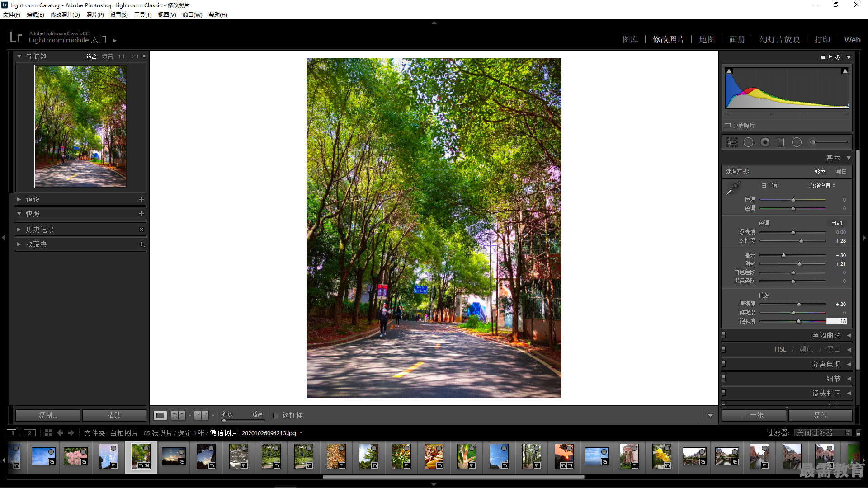Viewport: 868px width, 488px height.
Task: Set navigator zoom to Fill
Action: point(107,57)
